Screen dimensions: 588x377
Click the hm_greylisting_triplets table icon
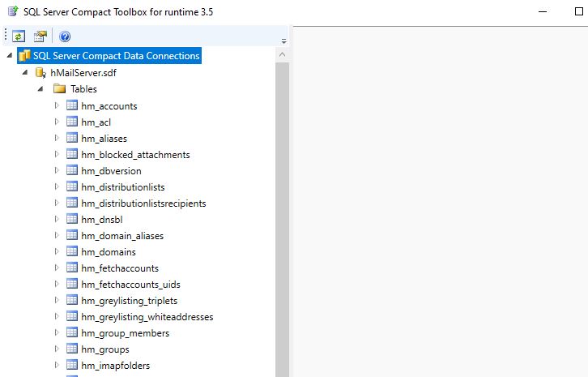tap(72, 300)
